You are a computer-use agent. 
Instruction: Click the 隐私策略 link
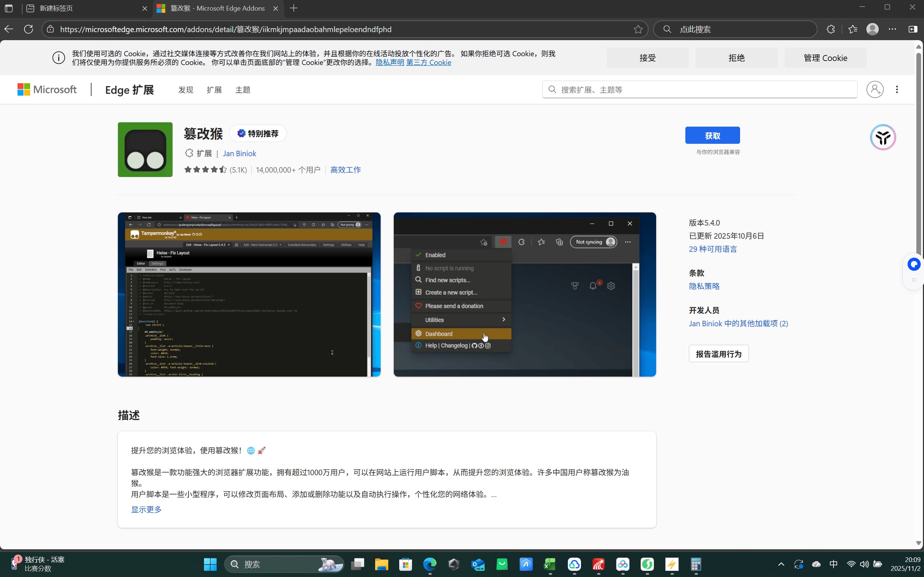click(704, 286)
